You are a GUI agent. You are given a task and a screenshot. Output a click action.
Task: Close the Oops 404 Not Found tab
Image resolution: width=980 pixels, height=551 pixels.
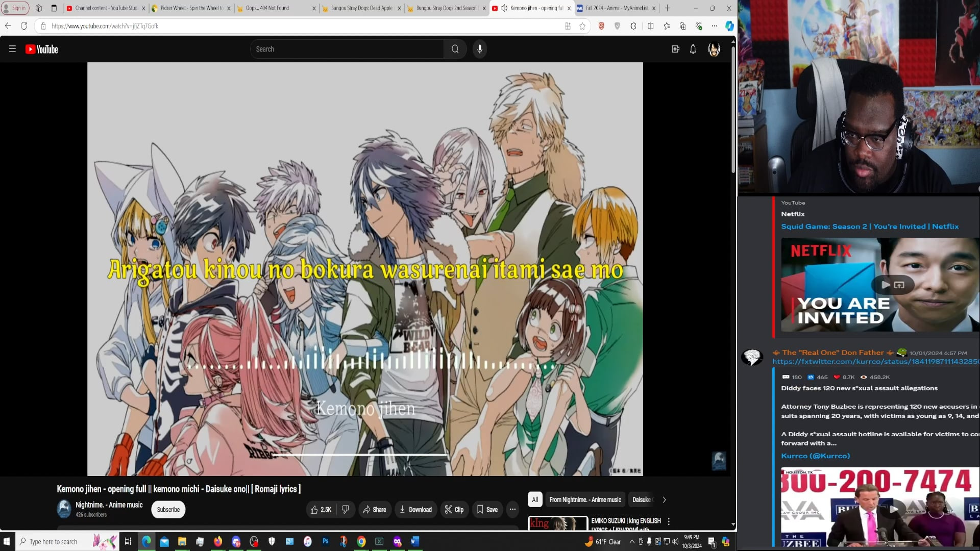click(x=314, y=8)
